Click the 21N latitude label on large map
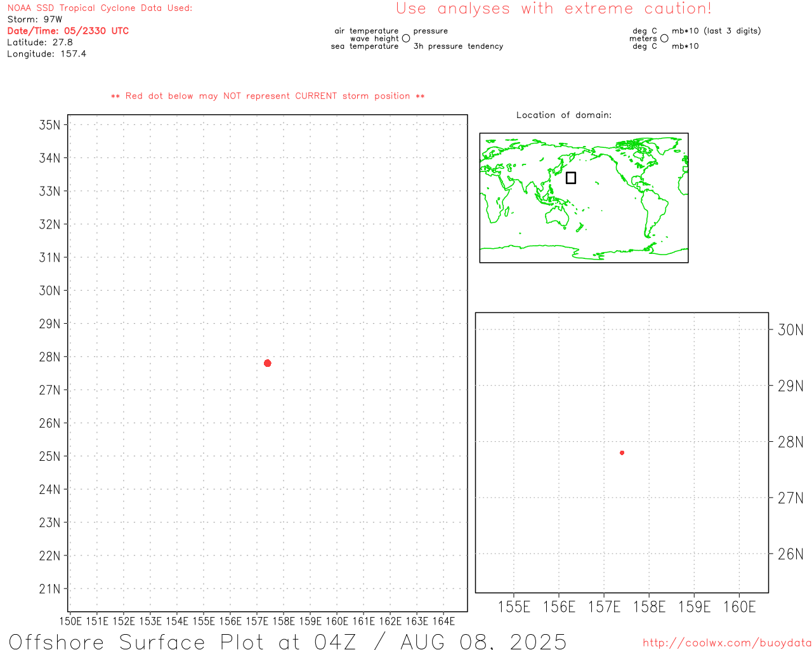Screen dimensions: 812x650 coord(49,588)
